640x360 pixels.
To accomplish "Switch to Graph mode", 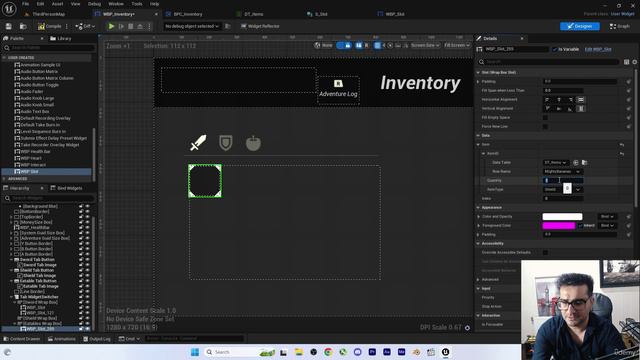I will click(x=620, y=26).
